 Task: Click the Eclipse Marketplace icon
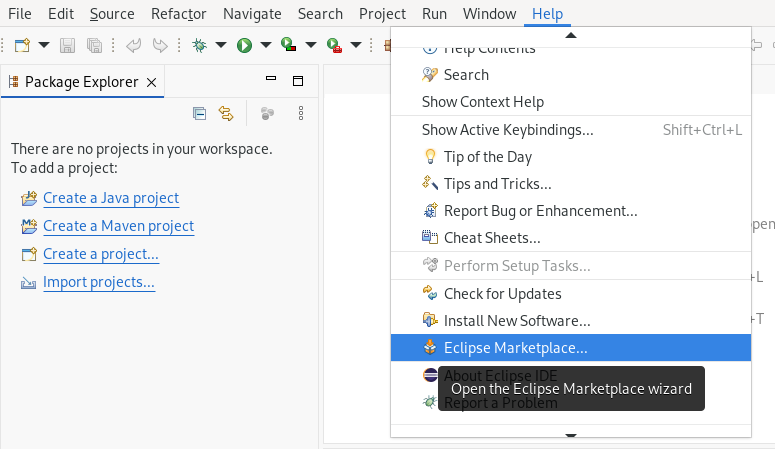pyautogui.click(x=430, y=347)
